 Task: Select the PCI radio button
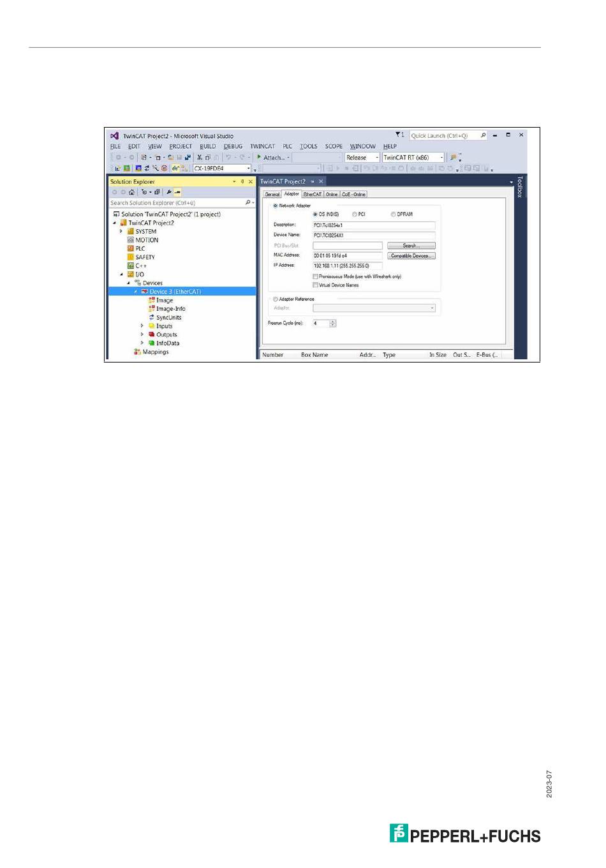[x=355, y=214]
